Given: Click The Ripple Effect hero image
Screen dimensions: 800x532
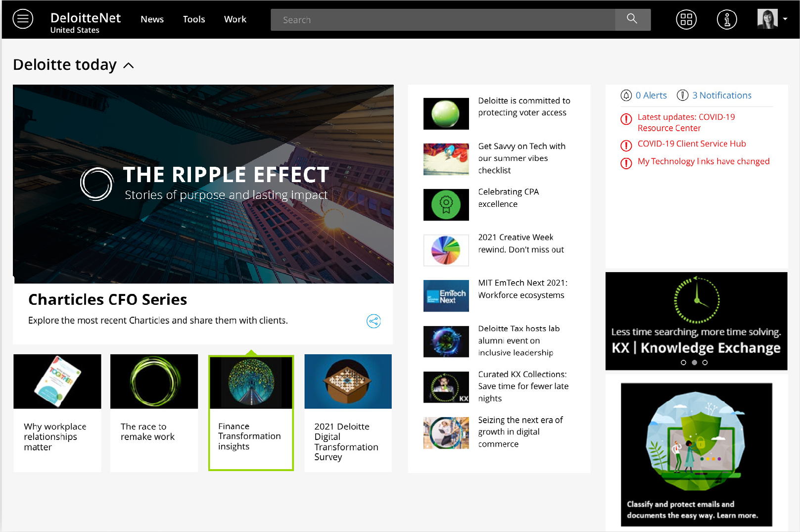Looking at the screenshot, I should coord(203,184).
